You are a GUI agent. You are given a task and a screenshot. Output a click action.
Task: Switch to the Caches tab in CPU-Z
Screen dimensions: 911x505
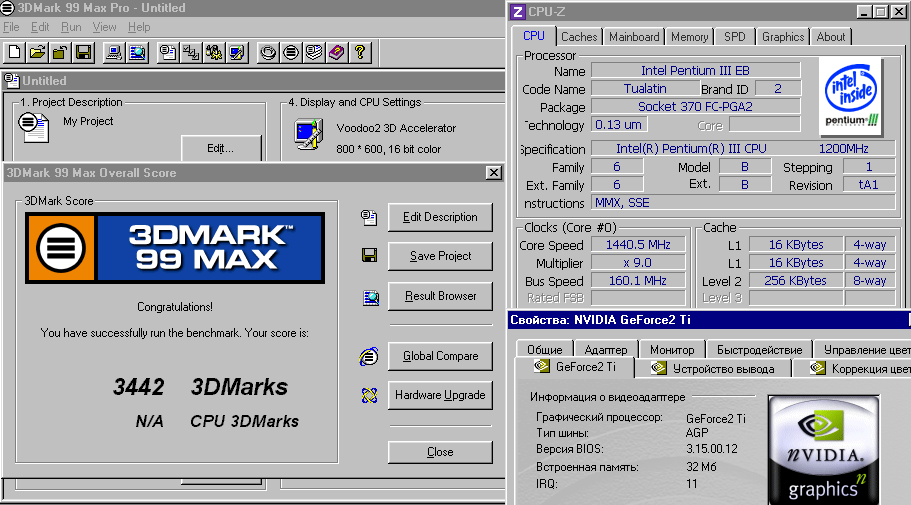pyautogui.click(x=579, y=37)
